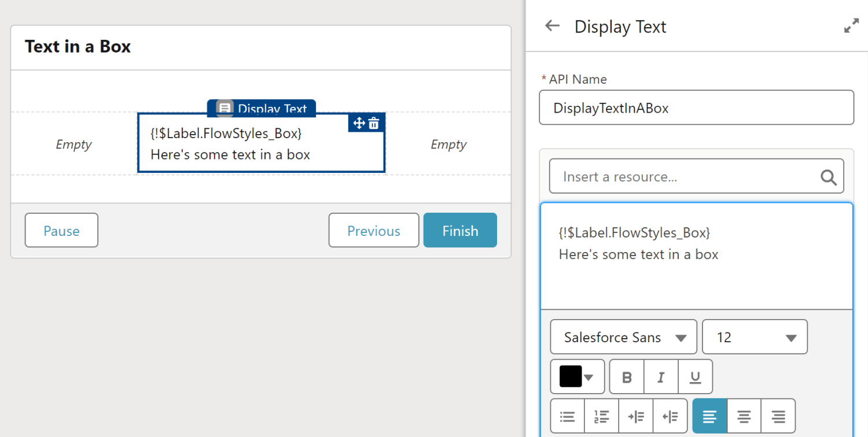This screenshot has width=868, height=437.
Task: Apply bold formatting to the text
Action: click(627, 376)
